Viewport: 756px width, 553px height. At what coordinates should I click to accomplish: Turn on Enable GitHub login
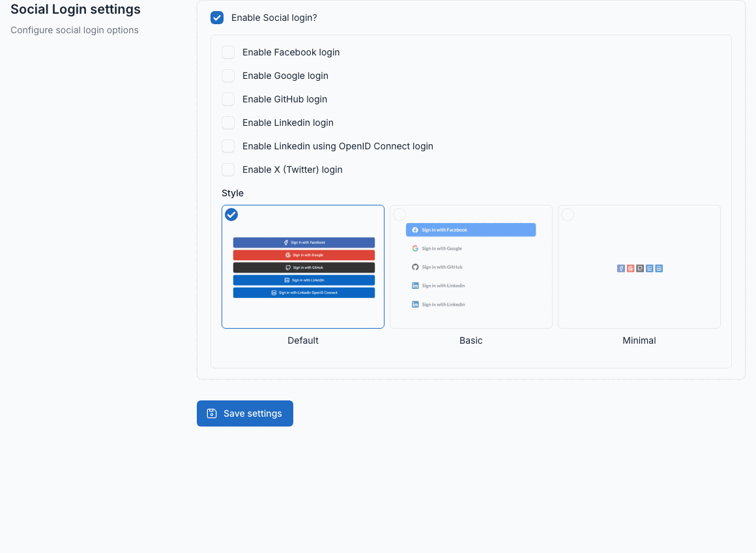coord(228,99)
